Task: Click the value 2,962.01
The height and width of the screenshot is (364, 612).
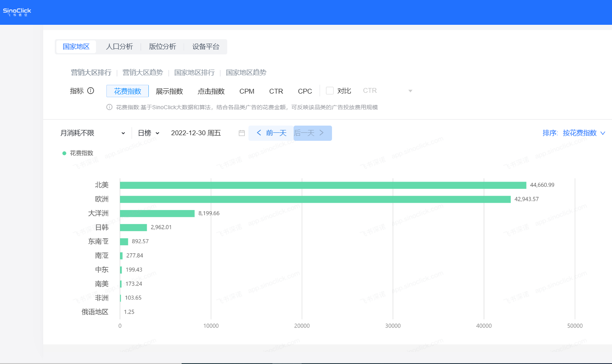Action: coord(161,227)
